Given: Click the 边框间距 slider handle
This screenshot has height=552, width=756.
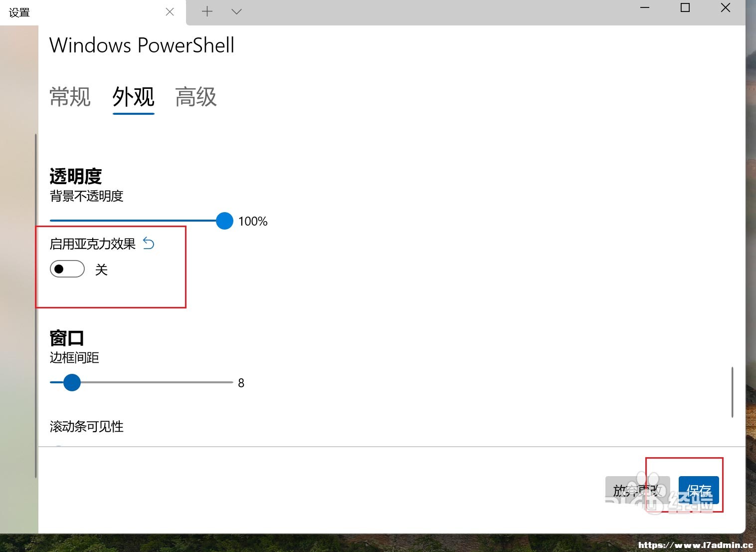Looking at the screenshot, I should (72, 382).
